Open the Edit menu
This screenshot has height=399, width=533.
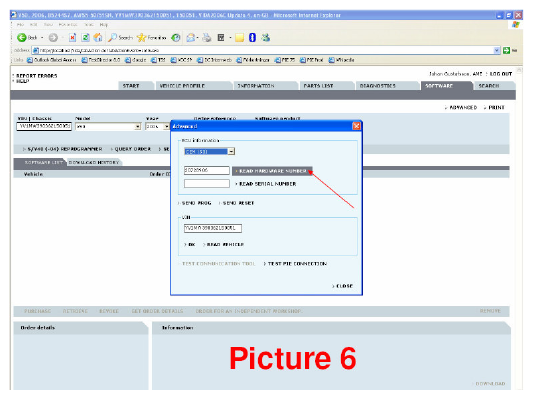[x=33, y=25]
